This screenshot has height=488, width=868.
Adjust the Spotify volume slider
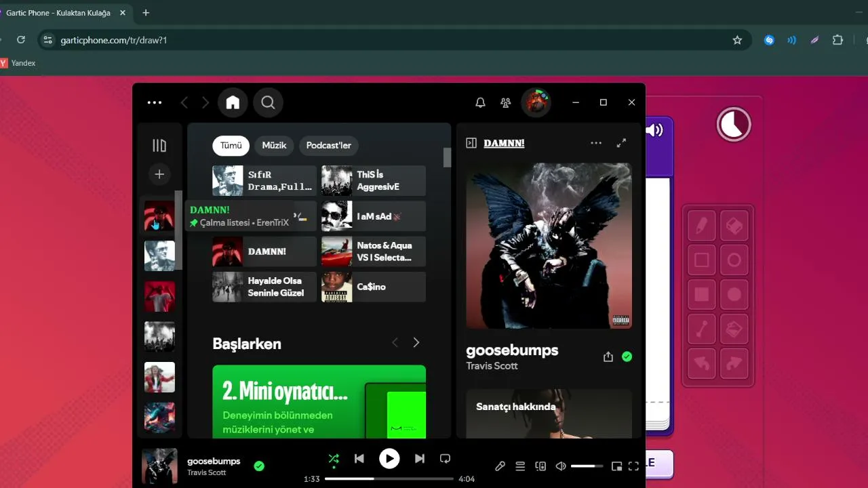pos(587,466)
